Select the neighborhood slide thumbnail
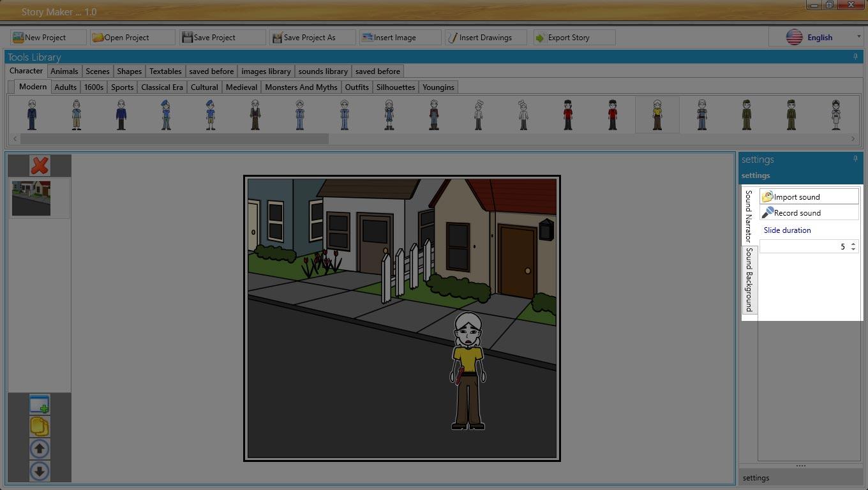 (31, 198)
